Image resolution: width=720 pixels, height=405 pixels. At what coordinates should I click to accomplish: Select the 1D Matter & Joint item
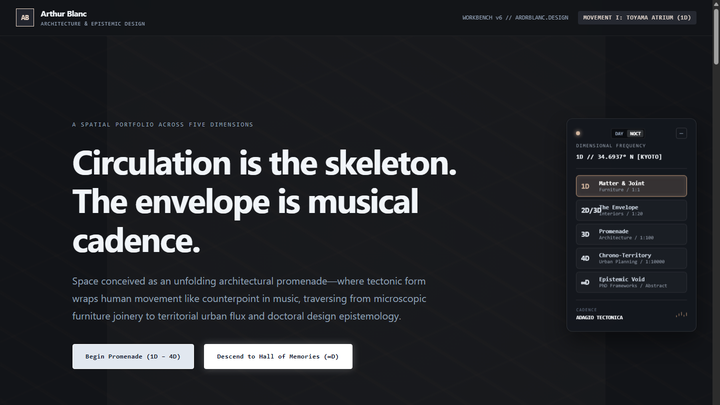pyautogui.click(x=631, y=186)
